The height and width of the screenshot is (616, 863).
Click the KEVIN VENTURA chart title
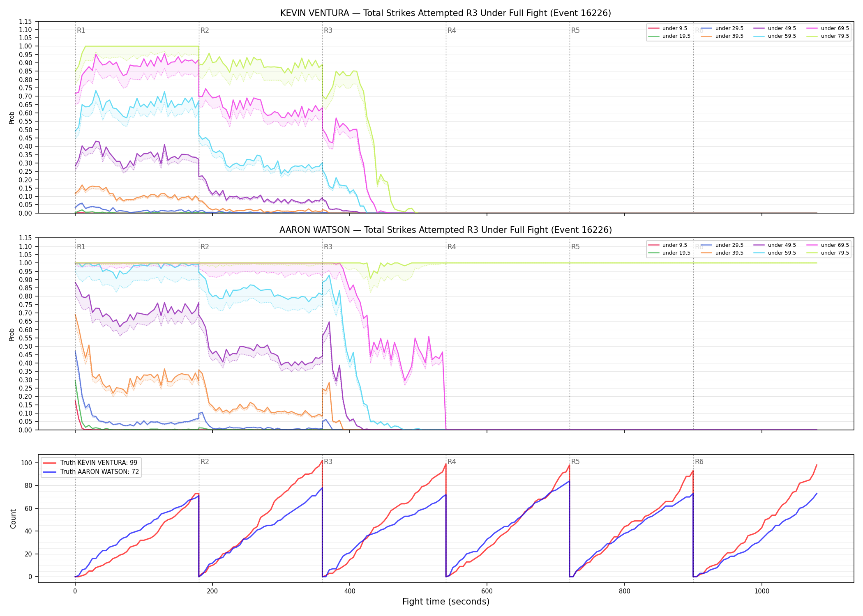point(445,13)
